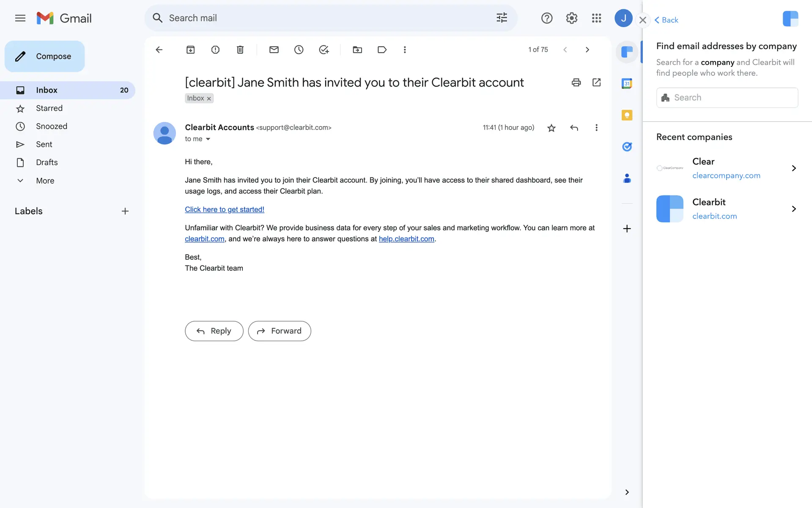Mark the message as unread
The height and width of the screenshot is (508, 812).
(274, 50)
